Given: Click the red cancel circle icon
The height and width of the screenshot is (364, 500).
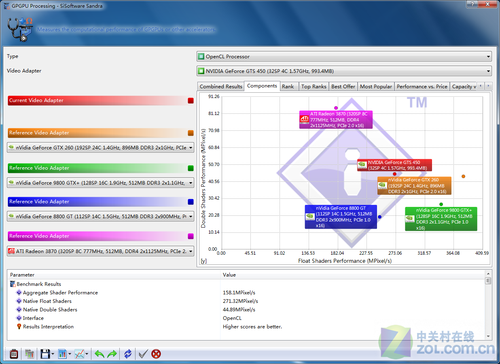Looking at the screenshot, I should point(156,353).
